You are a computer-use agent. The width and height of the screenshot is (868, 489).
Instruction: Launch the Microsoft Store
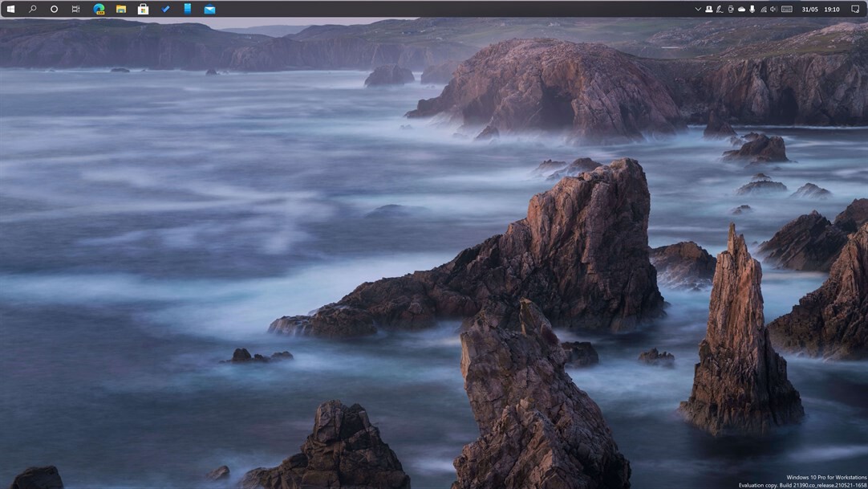tap(143, 9)
